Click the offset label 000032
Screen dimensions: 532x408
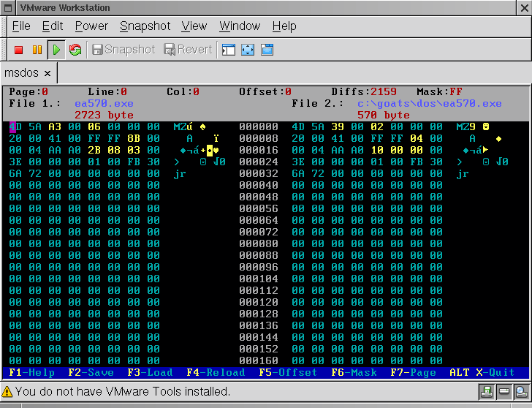pos(259,173)
